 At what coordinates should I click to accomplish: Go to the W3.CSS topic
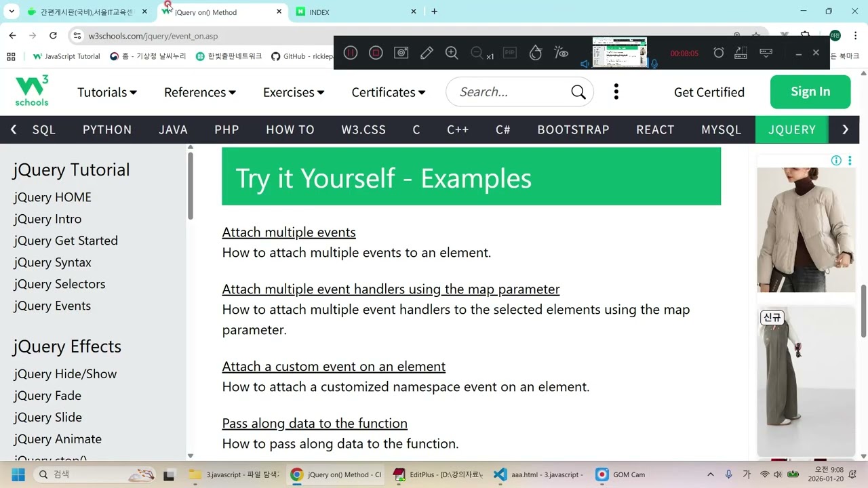click(x=363, y=129)
